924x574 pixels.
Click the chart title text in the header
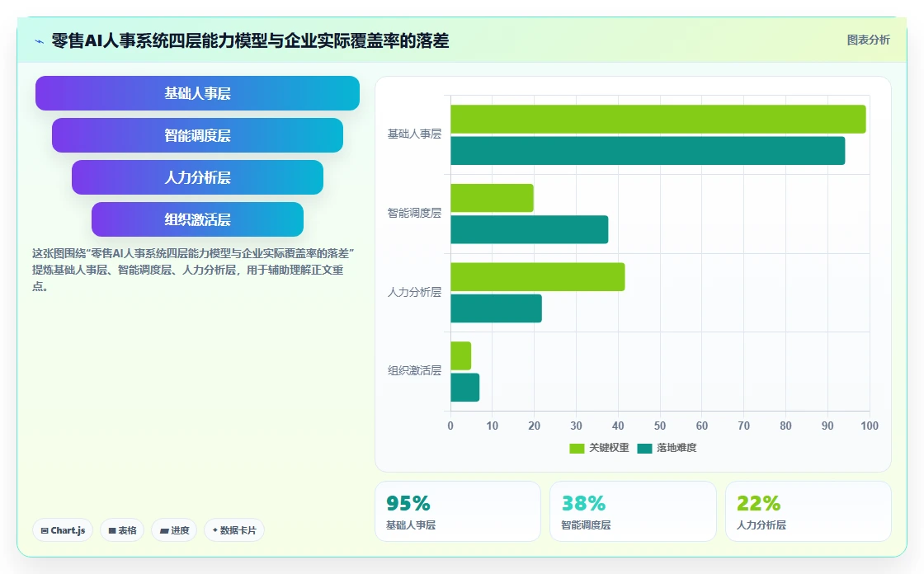tap(251, 40)
